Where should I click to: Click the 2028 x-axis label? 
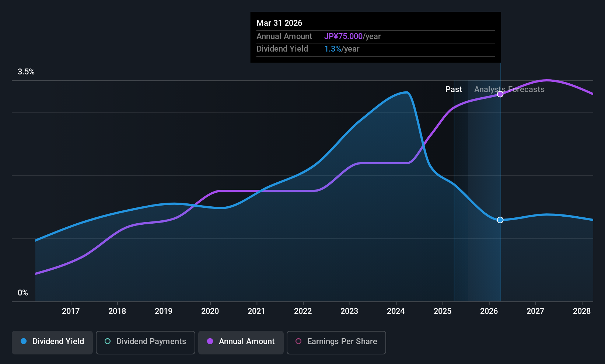click(x=582, y=311)
